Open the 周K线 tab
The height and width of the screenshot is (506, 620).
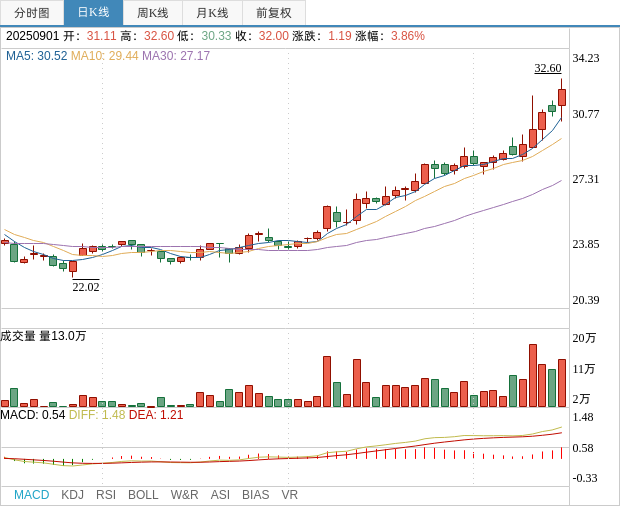pyautogui.click(x=153, y=13)
